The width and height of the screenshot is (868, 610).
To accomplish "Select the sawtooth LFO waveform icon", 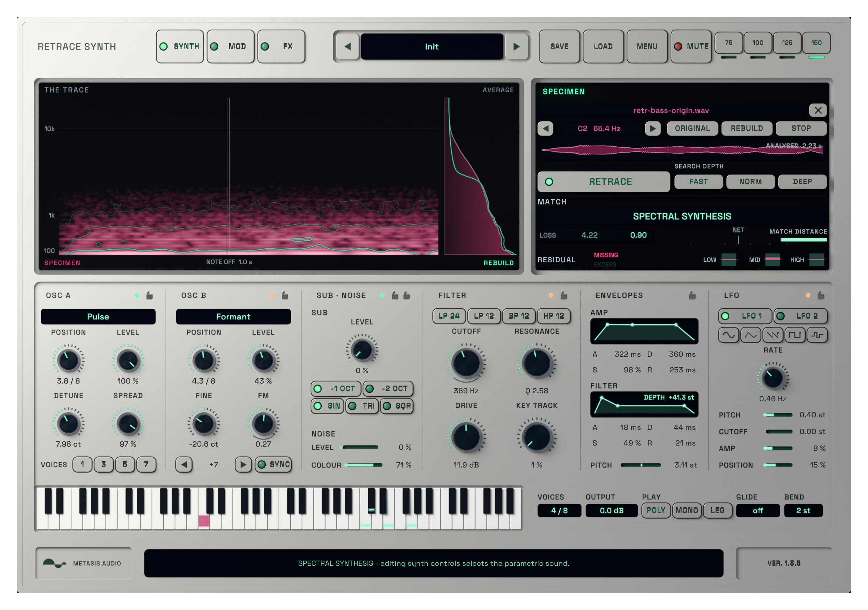I will click(x=773, y=335).
